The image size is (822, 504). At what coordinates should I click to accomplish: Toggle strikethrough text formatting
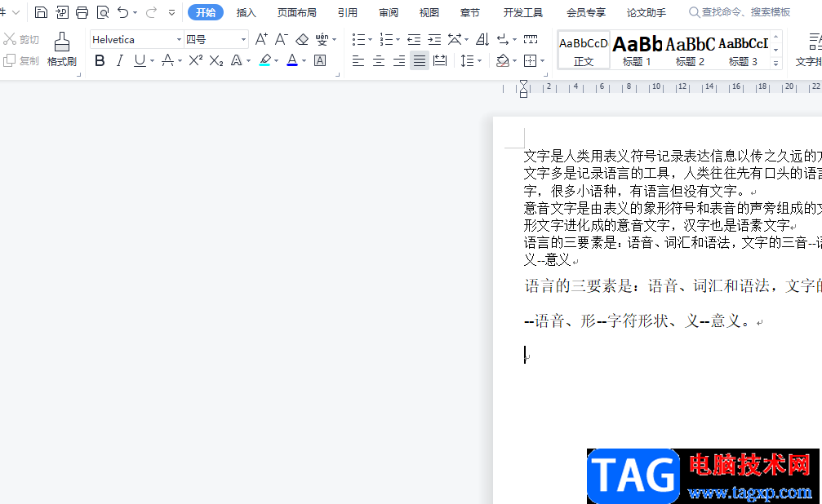(168, 61)
